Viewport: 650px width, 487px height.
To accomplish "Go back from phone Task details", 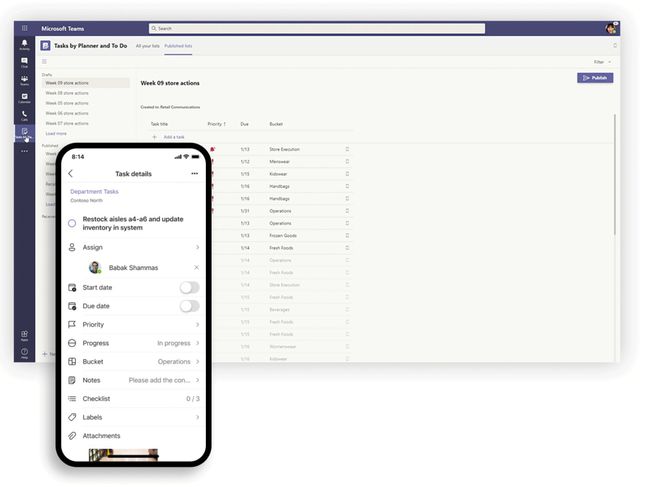I will point(71,174).
